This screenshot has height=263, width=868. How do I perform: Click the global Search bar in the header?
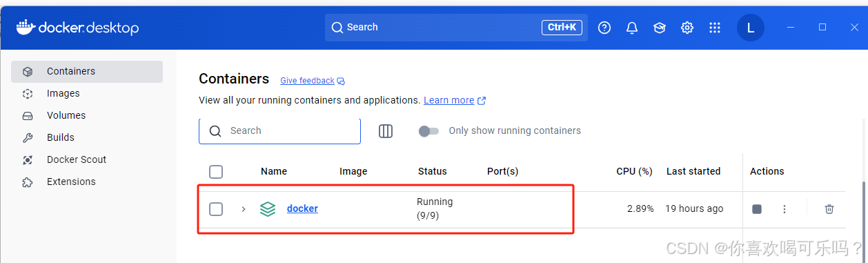tap(456, 28)
